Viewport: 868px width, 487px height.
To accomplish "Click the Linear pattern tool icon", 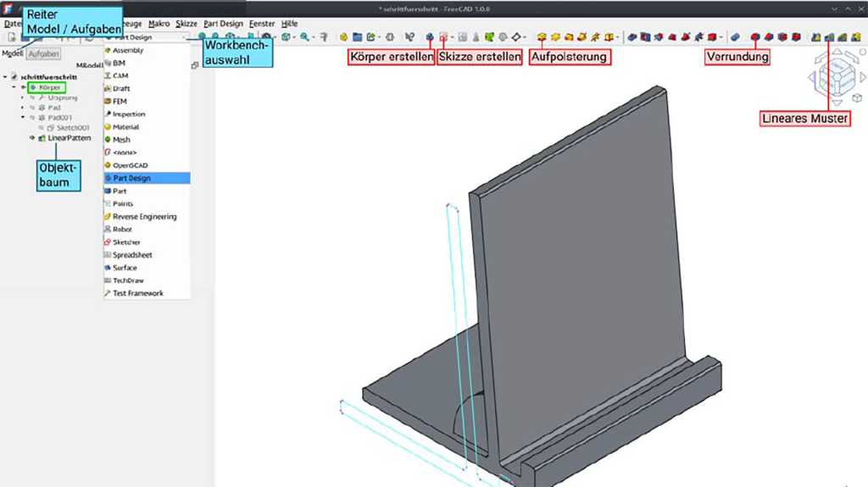I will [x=829, y=37].
